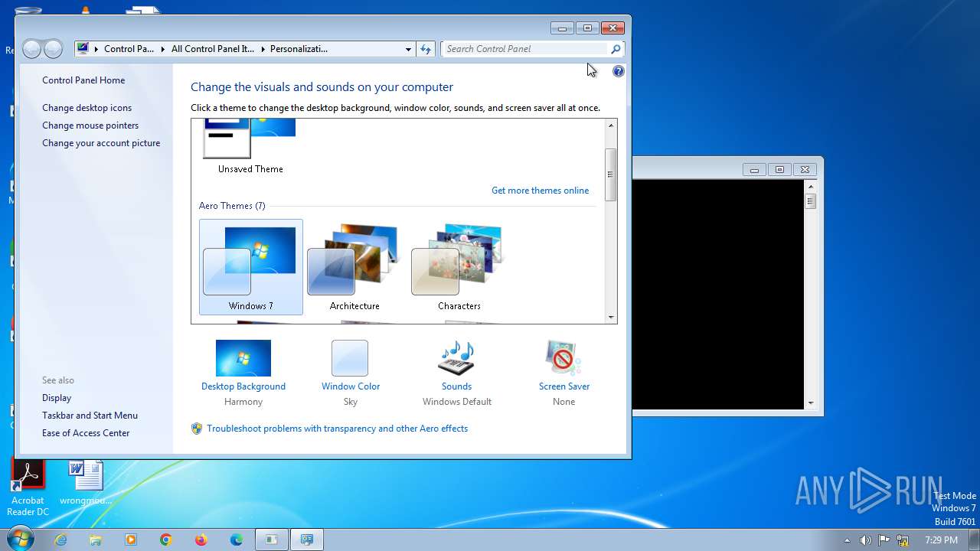The width and height of the screenshot is (980, 551).
Task: Open Firefox from the taskbar
Action: click(x=201, y=540)
